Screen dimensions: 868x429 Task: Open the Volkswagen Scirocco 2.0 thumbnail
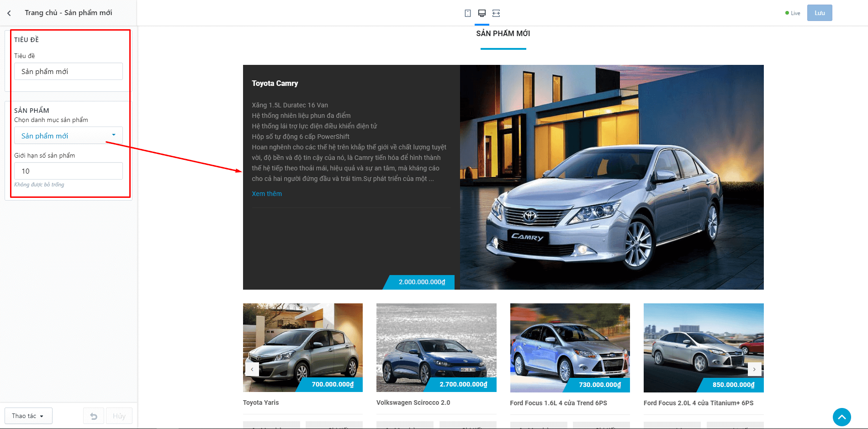(436, 348)
